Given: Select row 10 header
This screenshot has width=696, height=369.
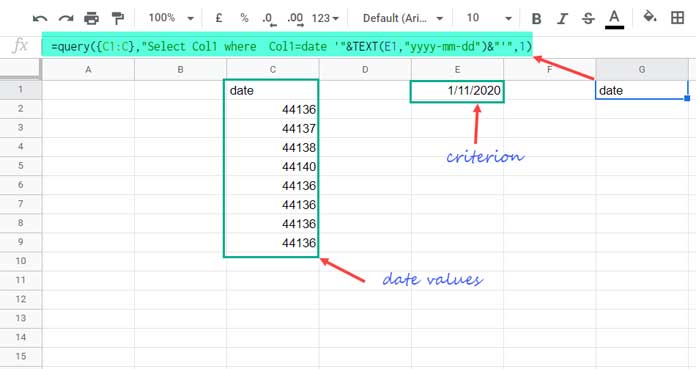Looking at the screenshot, I should [x=20, y=261].
